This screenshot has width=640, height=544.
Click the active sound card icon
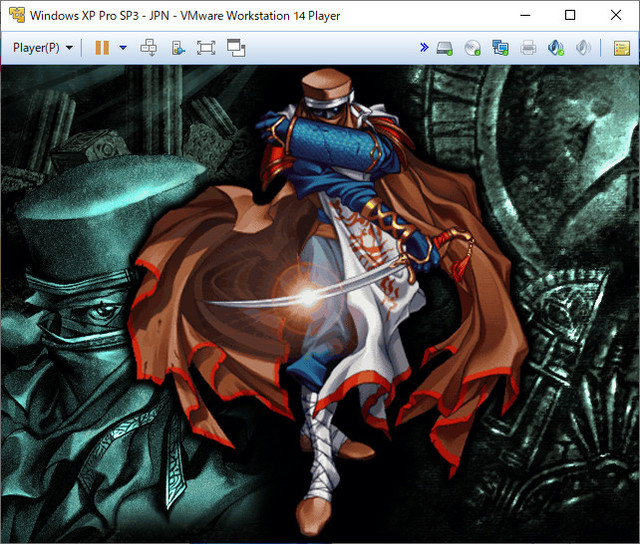click(x=556, y=48)
